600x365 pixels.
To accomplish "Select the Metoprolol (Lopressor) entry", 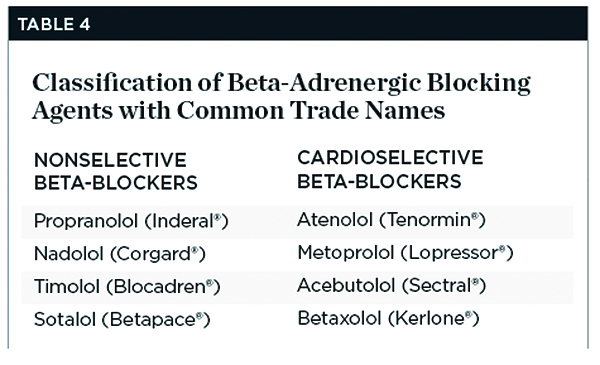I will [405, 253].
